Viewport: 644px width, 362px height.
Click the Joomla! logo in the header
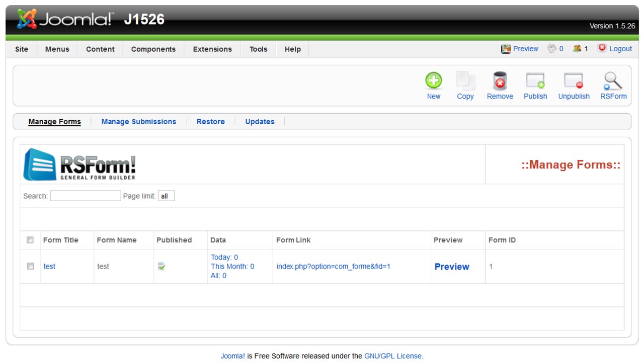coord(65,19)
